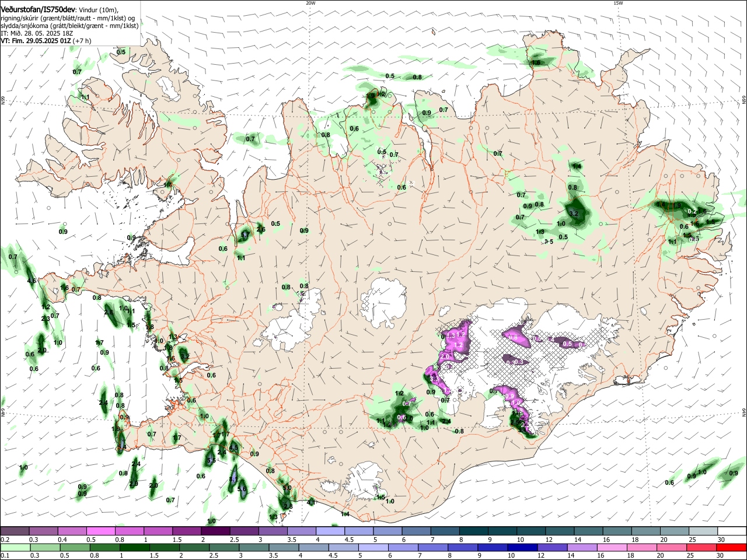This screenshot has width=747, height=560.
Task: Click the white Hofsjökull glacier in central Iceland
Action: click(x=383, y=301)
